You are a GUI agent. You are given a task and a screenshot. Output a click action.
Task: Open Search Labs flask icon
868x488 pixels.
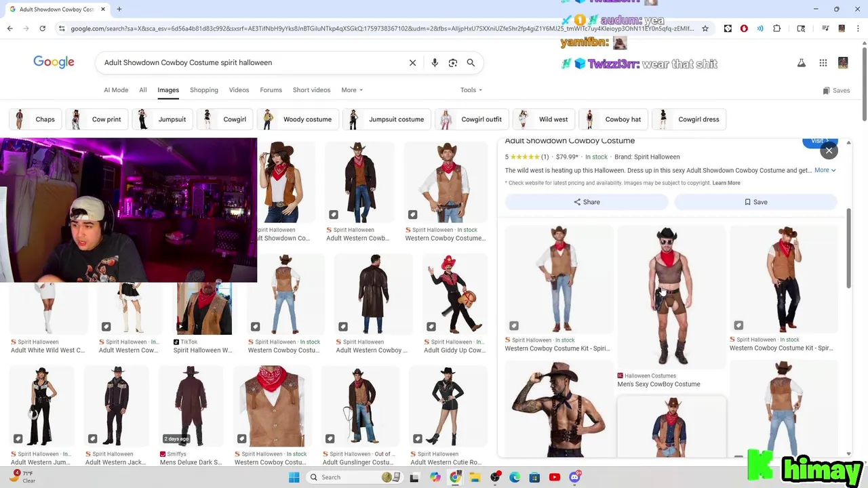click(801, 62)
